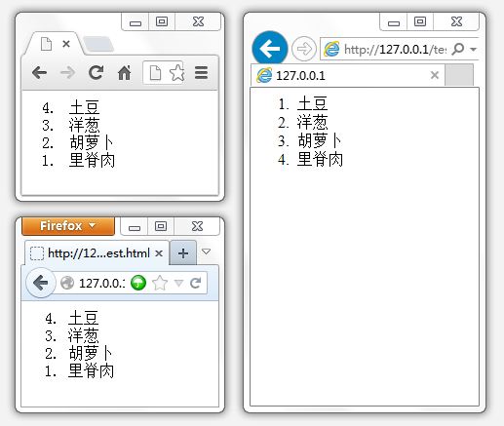This screenshot has width=504, height=426.
Task: Reload the page in Firefox
Action: coord(196,283)
